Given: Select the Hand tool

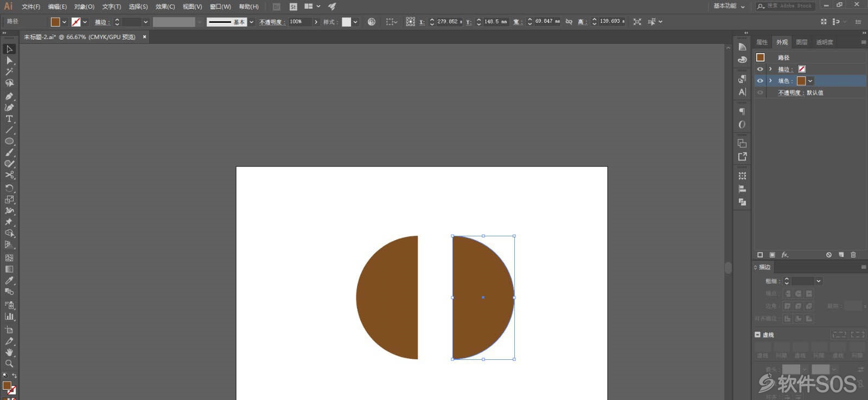Looking at the screenshot, I should coord(9,352).
